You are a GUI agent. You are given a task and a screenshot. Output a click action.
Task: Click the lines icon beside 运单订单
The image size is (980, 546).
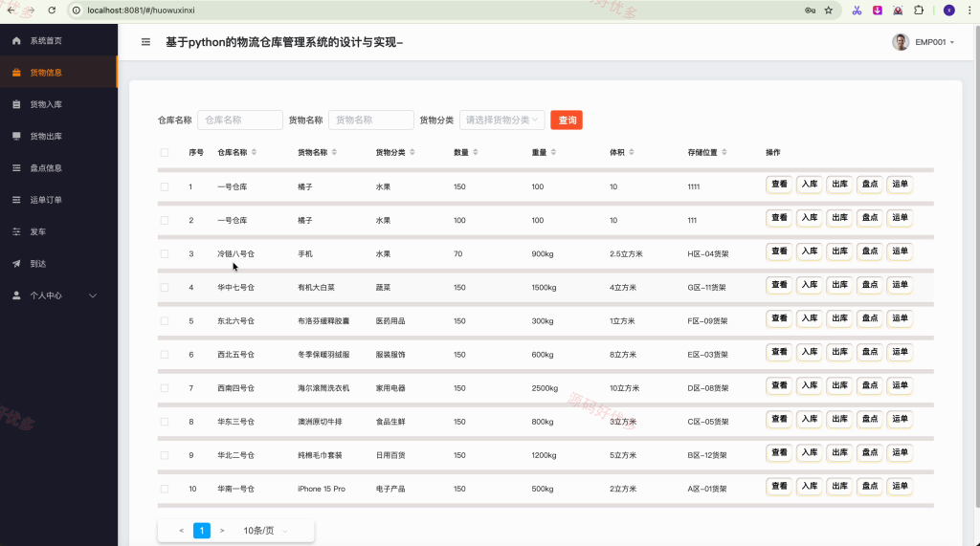[16, 200]
